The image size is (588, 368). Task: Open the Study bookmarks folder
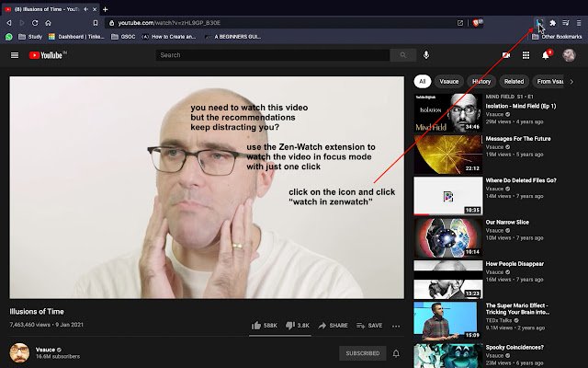click(30, 37)
